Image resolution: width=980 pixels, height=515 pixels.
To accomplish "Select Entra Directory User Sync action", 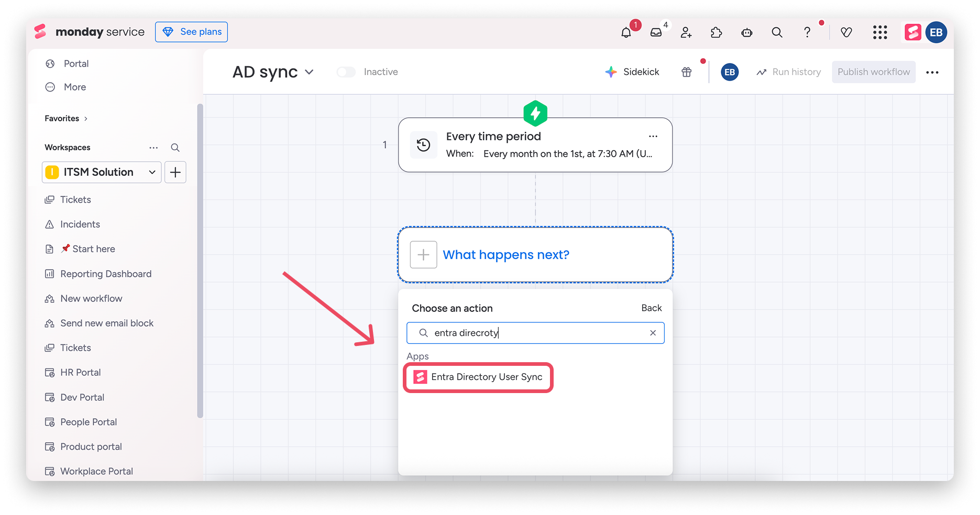I will 478,377.
